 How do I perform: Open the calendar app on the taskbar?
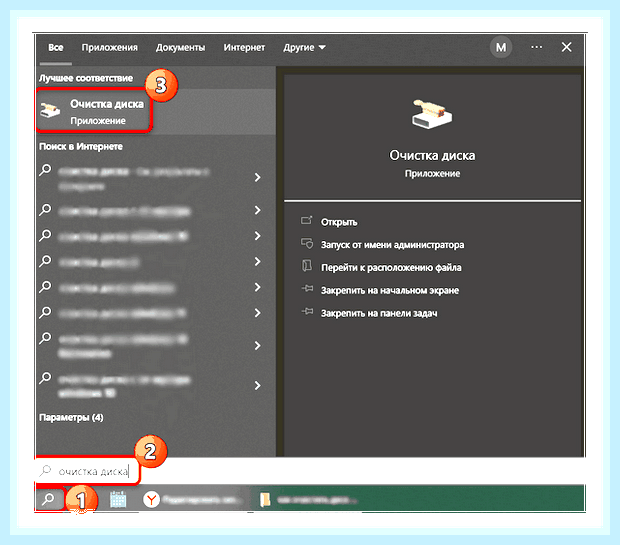tap(118, 499)
